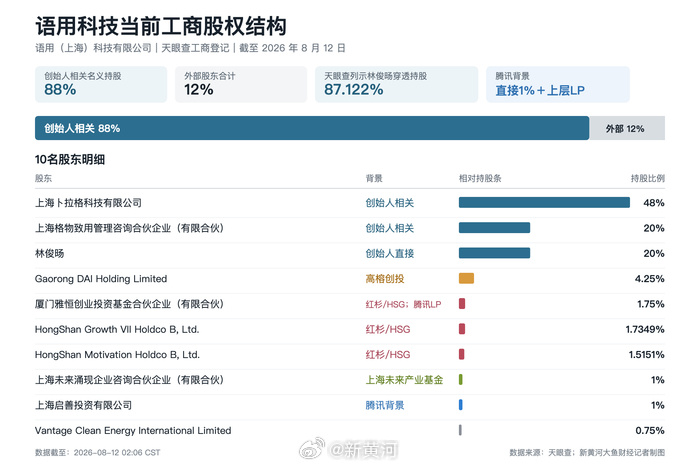Click the 创始人相关名义持股 88% card
This screenshot has height=467, width=700.
point(101,84)
